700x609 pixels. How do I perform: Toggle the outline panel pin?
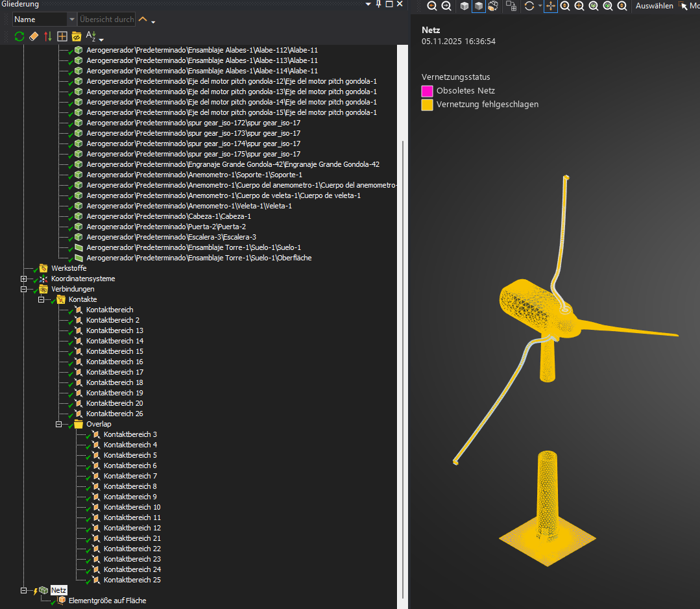pos(378,4)
